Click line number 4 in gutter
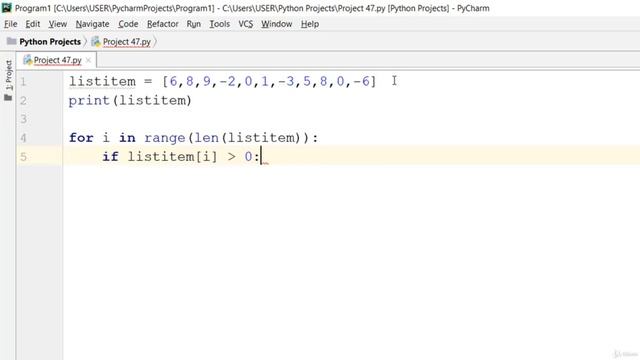 23,138
